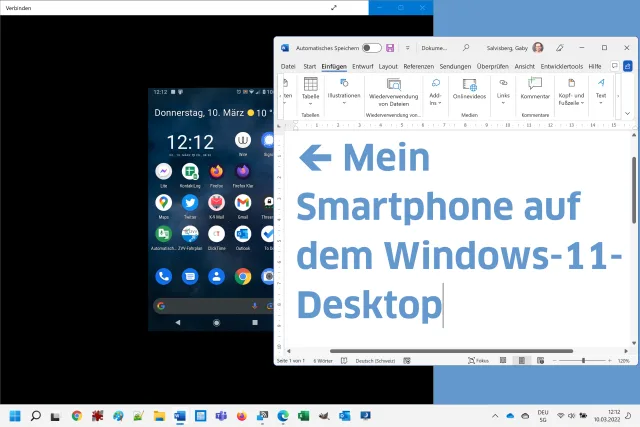Select the Web Layout view icon

point(540,360)
